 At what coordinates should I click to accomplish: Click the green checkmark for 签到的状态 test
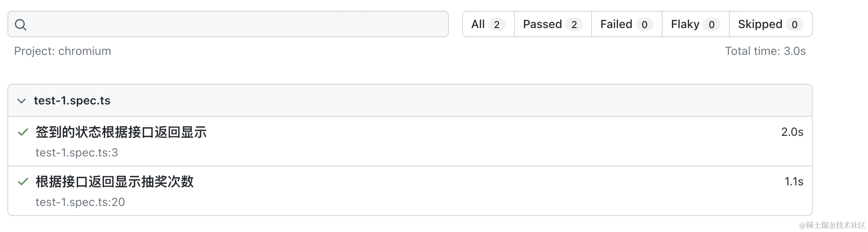click(23, 132)
